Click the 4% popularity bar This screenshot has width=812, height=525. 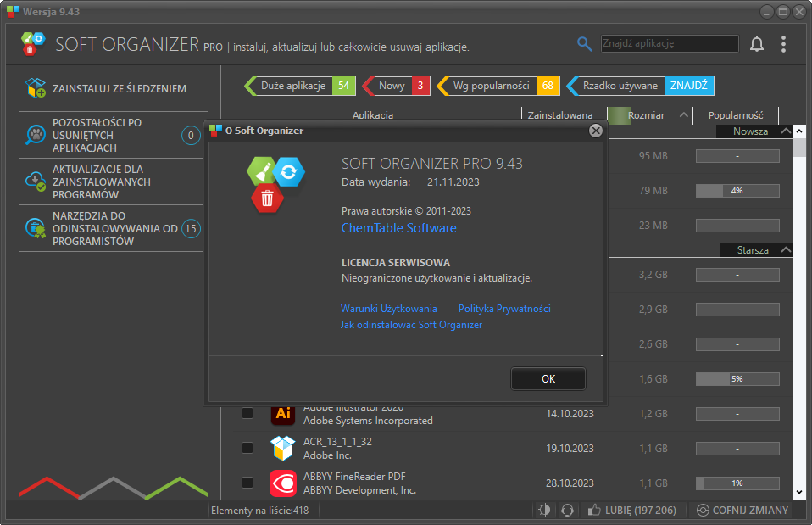point(737,191)
